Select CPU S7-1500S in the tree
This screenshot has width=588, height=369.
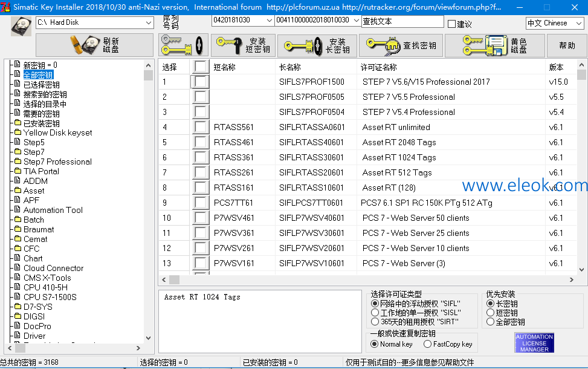[x=50, y=297]
